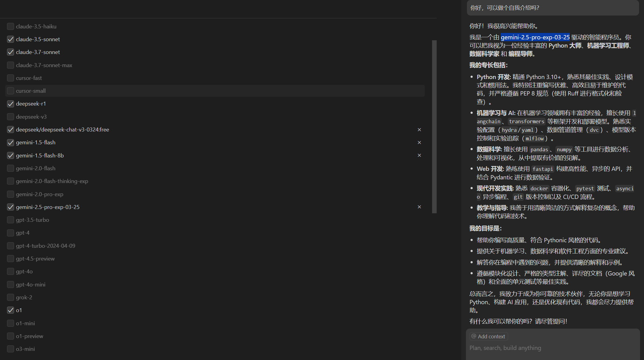This screenshot has width=644, height=360.
Task: Uncheck deepseek-r1 model
Action: point(10,104)
